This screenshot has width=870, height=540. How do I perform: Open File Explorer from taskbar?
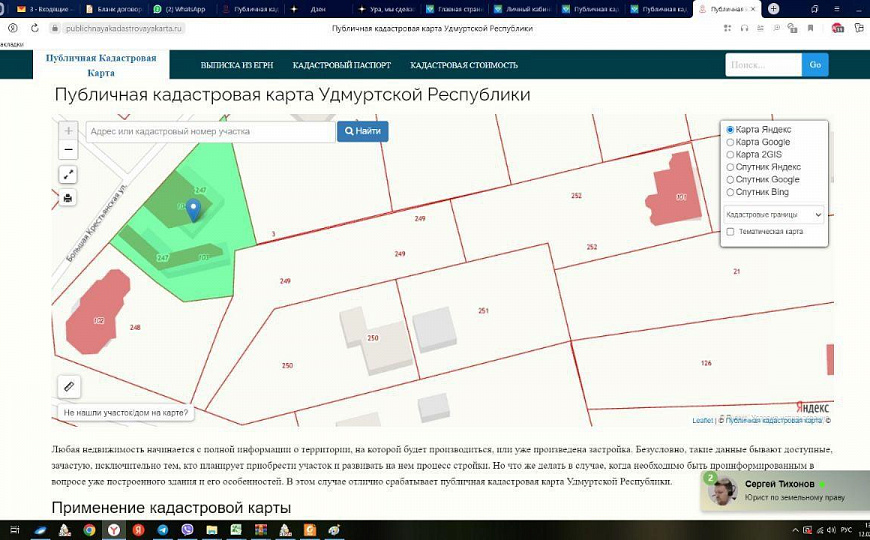pyautogui.click(x=211, y=530)
